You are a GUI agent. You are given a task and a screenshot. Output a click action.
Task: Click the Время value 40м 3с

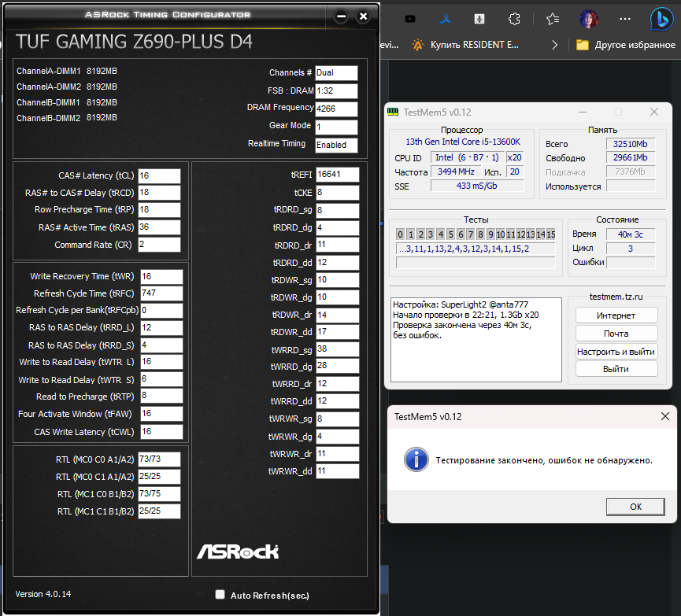click(630, 234)
